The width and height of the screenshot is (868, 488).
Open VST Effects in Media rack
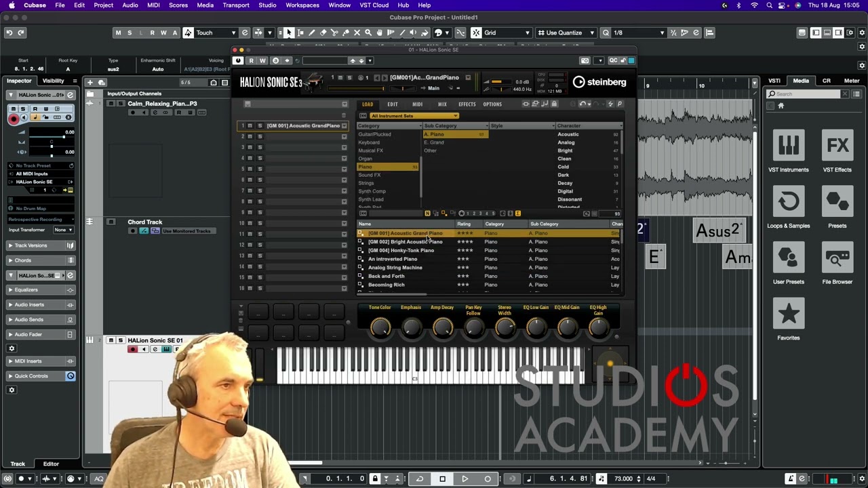pos(837,152)
